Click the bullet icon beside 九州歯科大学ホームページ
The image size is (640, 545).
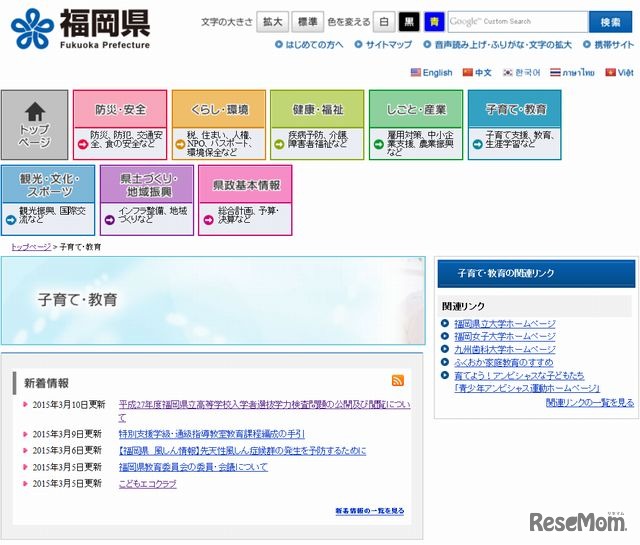click(445, 349)
